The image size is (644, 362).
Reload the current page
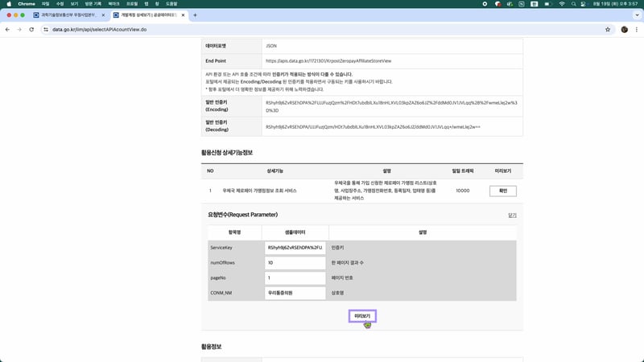[x=31, y=30]
